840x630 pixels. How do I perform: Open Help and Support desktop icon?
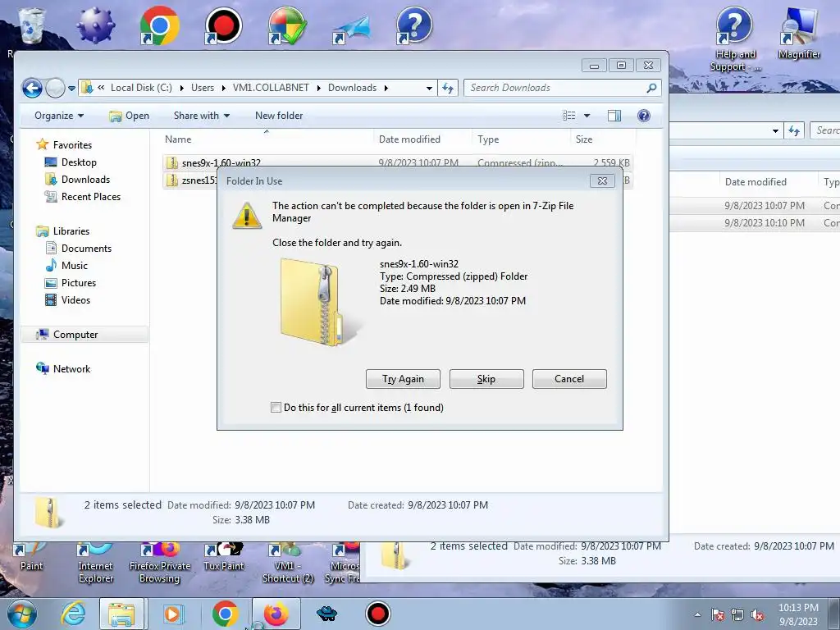click(735, 40)
